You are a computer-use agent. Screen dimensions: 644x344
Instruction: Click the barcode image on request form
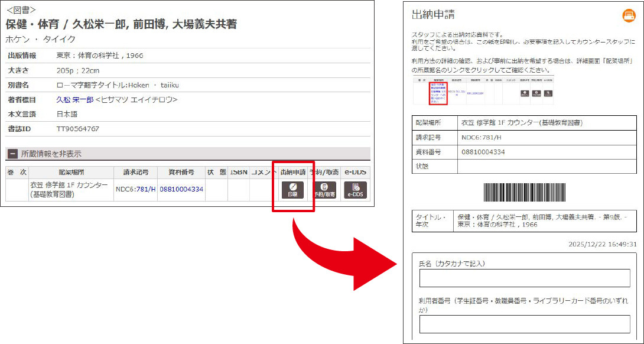pyautogui.click(x=524, y=193)
